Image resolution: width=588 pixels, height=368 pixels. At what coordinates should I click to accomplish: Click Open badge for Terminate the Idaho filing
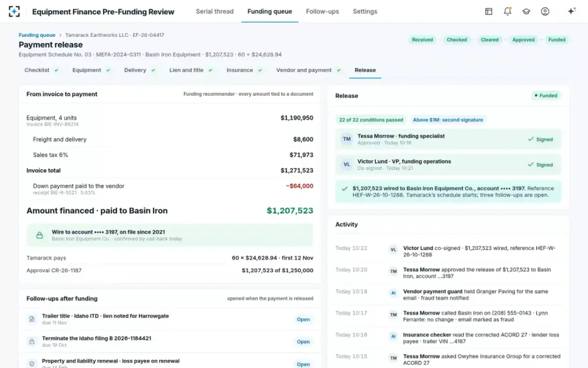point(303,342)
